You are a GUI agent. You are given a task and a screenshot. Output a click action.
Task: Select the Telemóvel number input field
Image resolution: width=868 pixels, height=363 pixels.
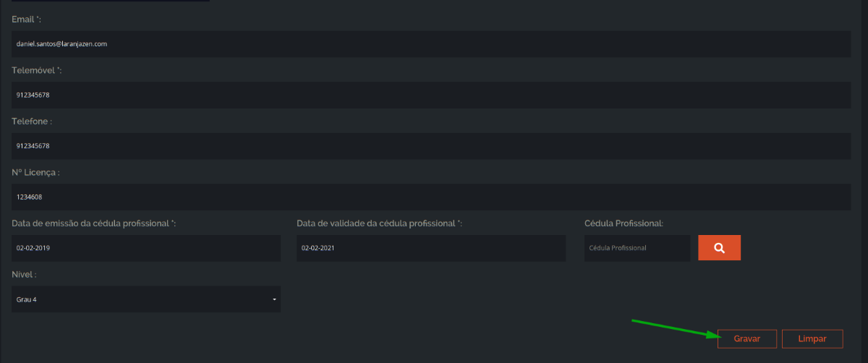pyautogui.click(x=431, y=95)
